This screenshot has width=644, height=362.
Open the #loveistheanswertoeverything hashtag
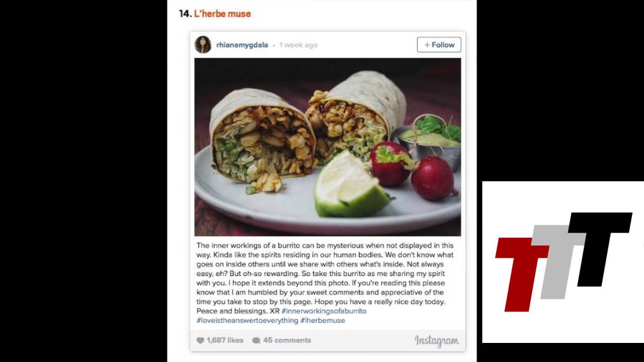247,320
